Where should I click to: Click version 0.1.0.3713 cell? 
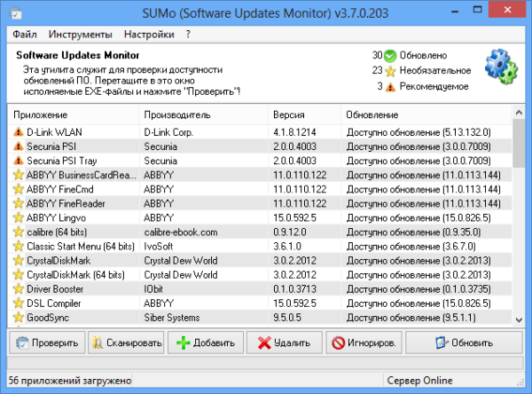pyautogui.click(x=295, y=289)
